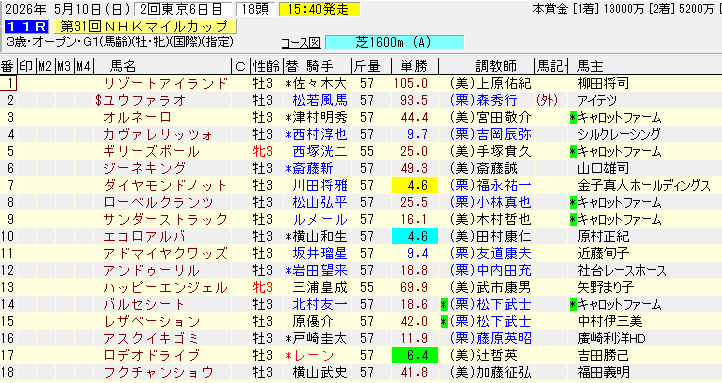Select horse $ユウファラオ
This screenshot has height=383, width=722.
click(140, 100)
